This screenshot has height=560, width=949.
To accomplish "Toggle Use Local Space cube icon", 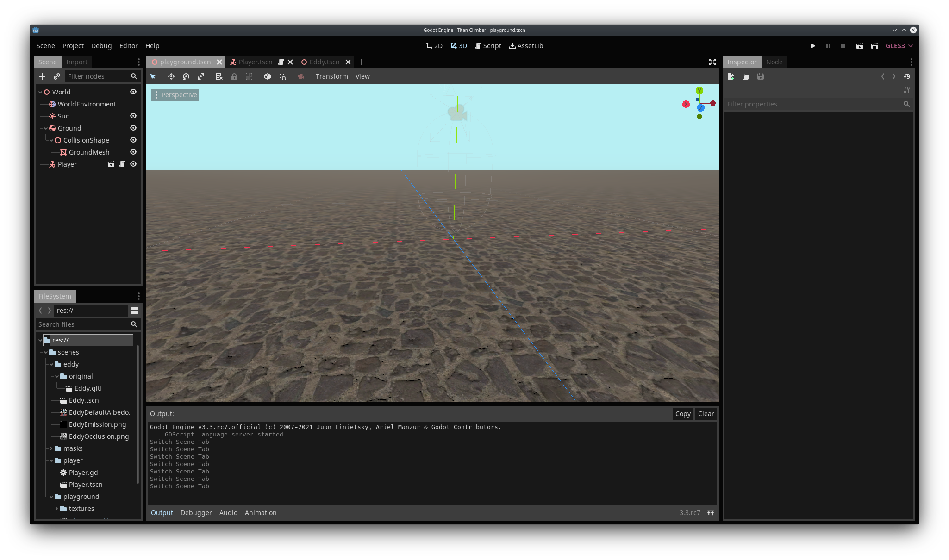I will click(x=268, y=76).
